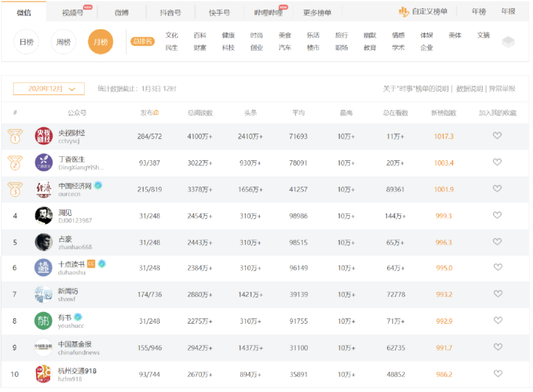Viewport: 533px width, 392px height.
Task: Select the 日榜 daily ranking
Action: pyautogui.click(x=27, y=42)
